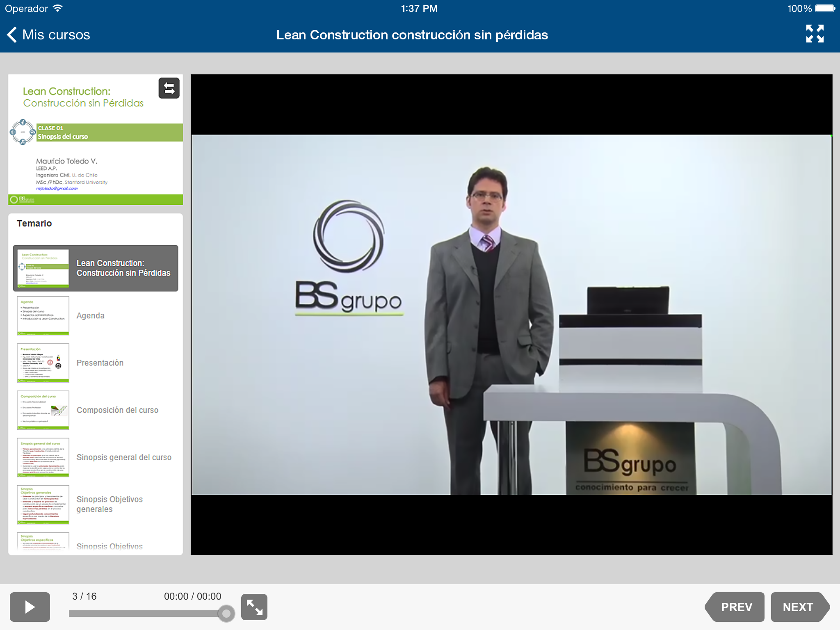Click the Presentación slide thumbnail
This screenshot has height=630, width=840.
(x=43, y=363)
